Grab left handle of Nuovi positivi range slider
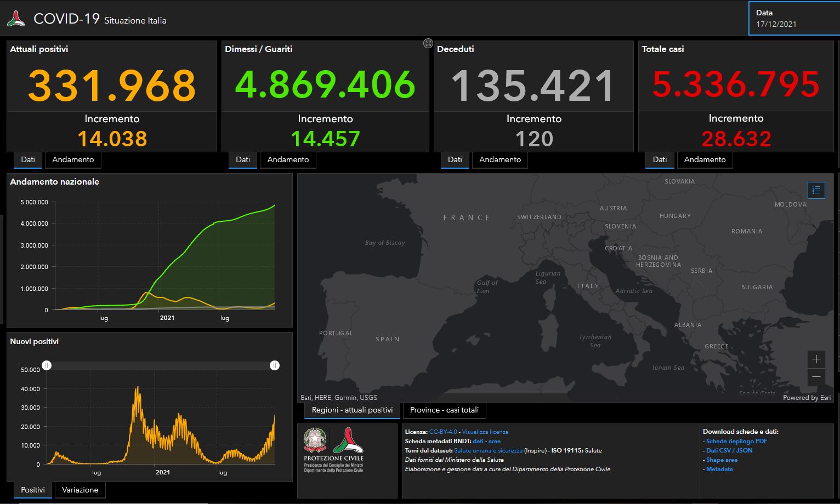This screenshot has height=504, width=840. (x=47, y=365)
